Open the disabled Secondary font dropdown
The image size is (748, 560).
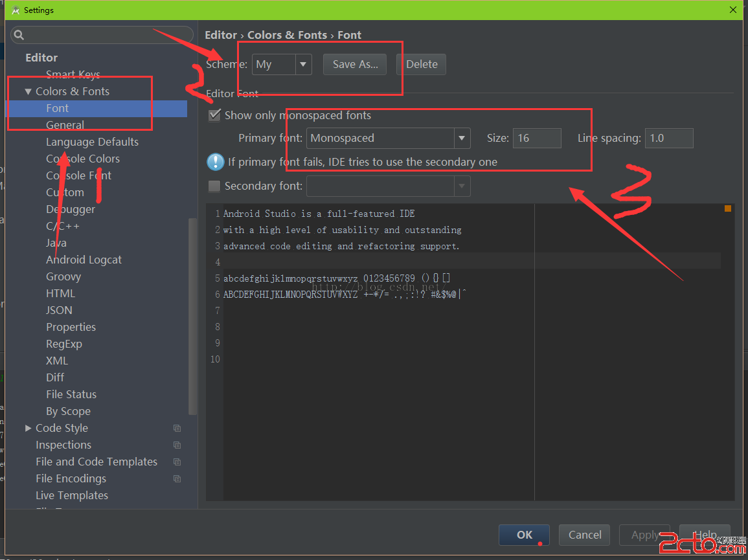click(x=388, y=186)
